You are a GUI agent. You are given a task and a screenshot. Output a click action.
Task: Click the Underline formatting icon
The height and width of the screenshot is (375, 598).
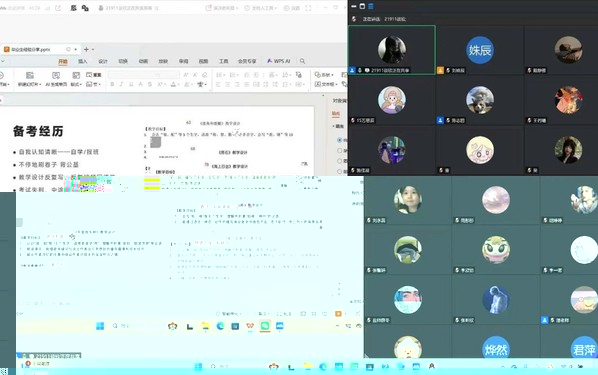131,84
